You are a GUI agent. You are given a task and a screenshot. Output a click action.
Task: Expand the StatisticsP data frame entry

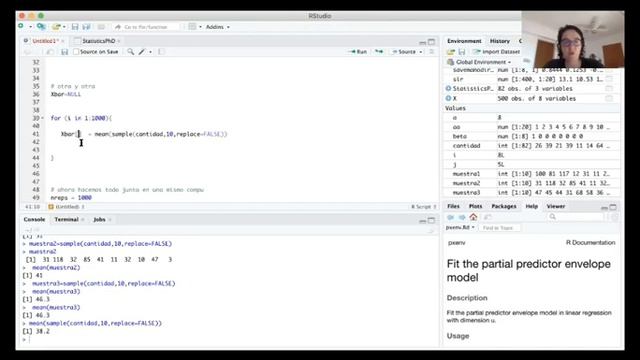tap(448, 88)
